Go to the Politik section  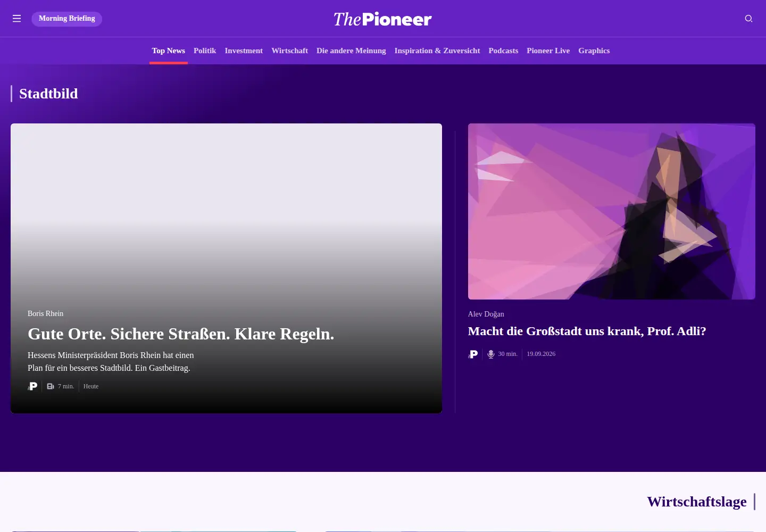click(x=205, y=51)
